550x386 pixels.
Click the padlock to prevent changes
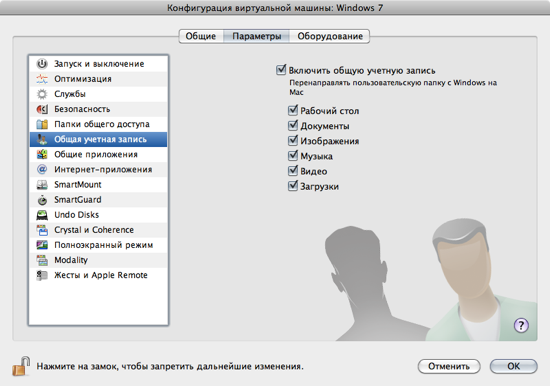click(x=21, y=366)
